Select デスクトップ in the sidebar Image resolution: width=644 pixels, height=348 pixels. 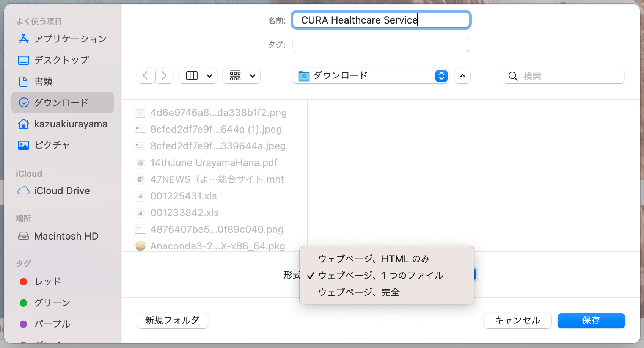(61, 60)
